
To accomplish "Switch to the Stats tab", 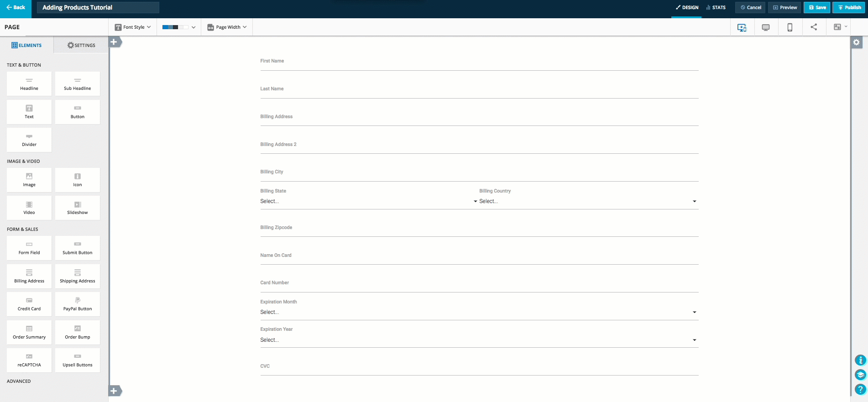I will (x=716, y=8).
